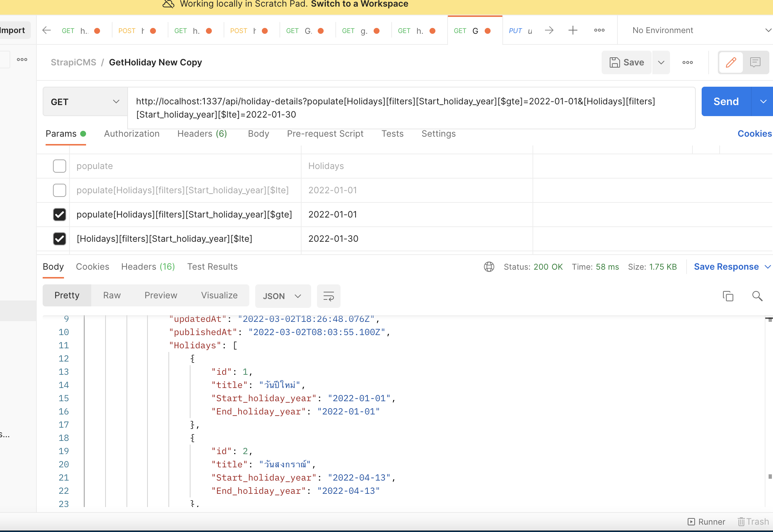This screenshot has width=773, height=532.
Task: Edit request name with pencil icon
Action: tap(731, 62)
